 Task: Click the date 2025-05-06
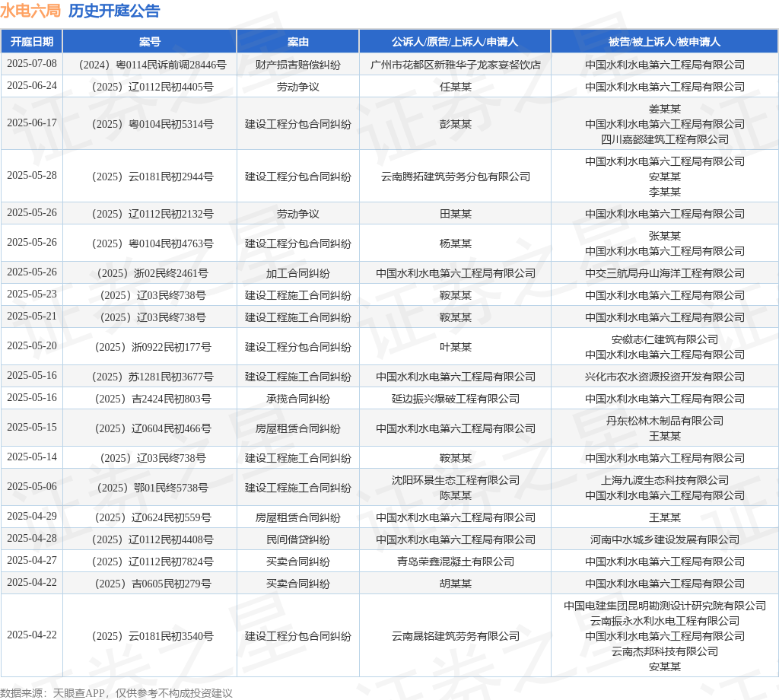click(x=32, y=487)
